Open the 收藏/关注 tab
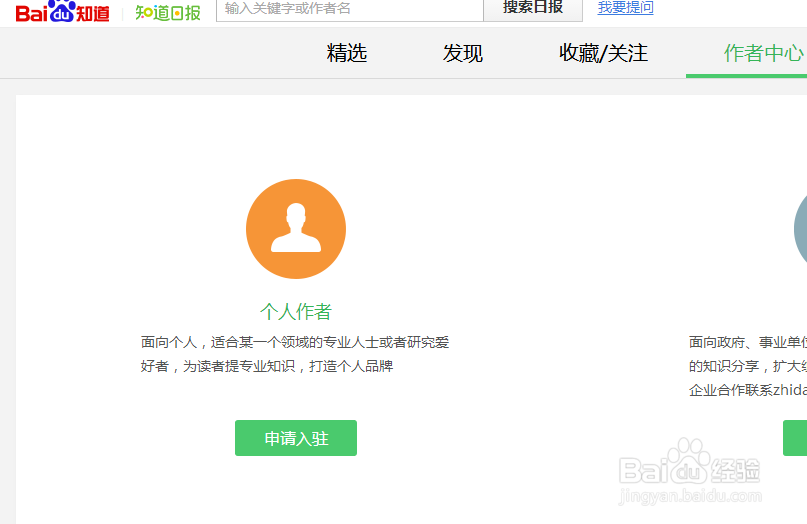807x524 pixels. 603,53
